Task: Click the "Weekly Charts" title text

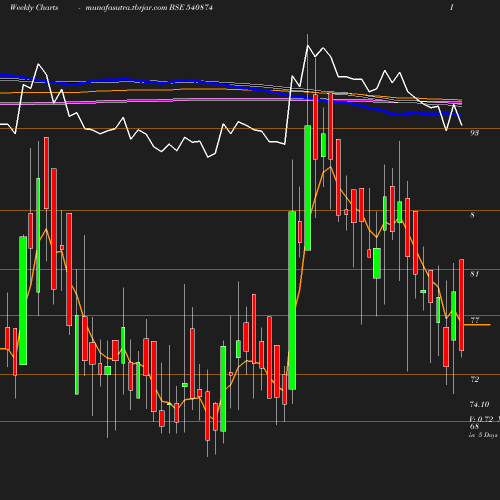Action: (34, 7)
